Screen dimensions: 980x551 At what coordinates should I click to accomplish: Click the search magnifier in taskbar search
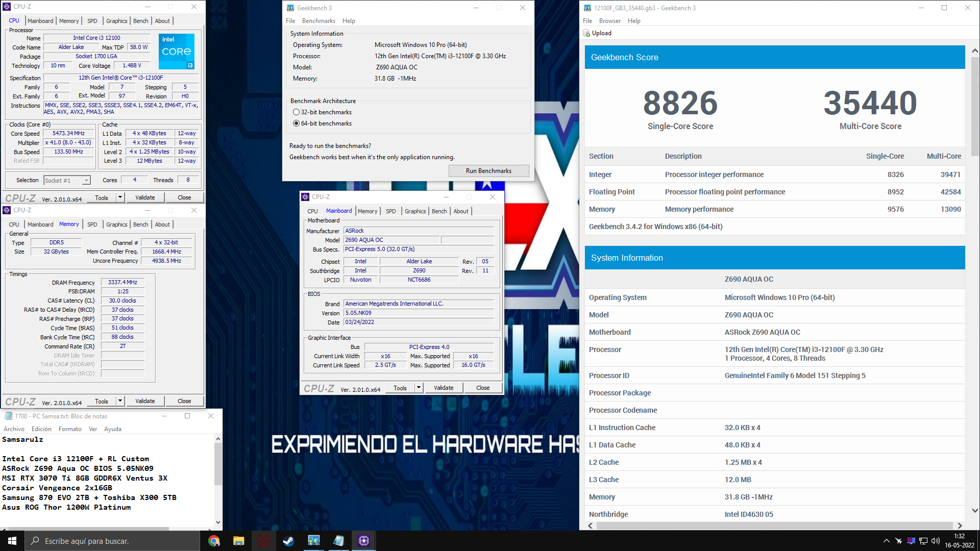click(35, 541)
